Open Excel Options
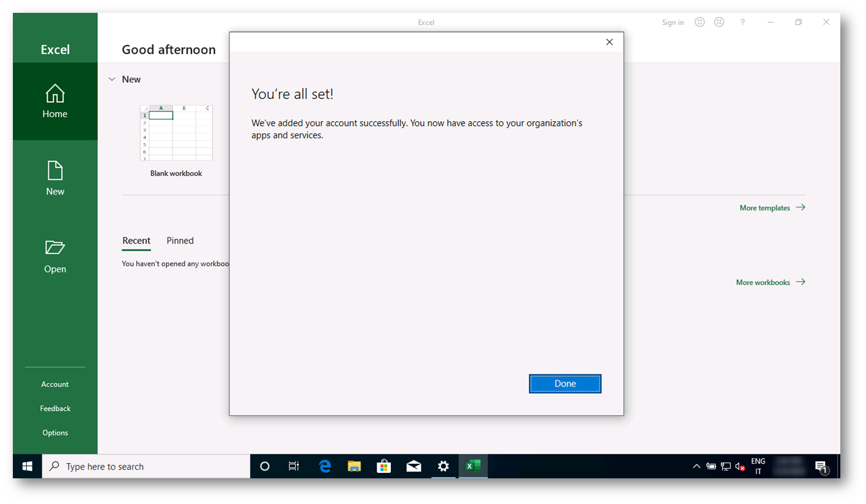 [x=55, y=433]
